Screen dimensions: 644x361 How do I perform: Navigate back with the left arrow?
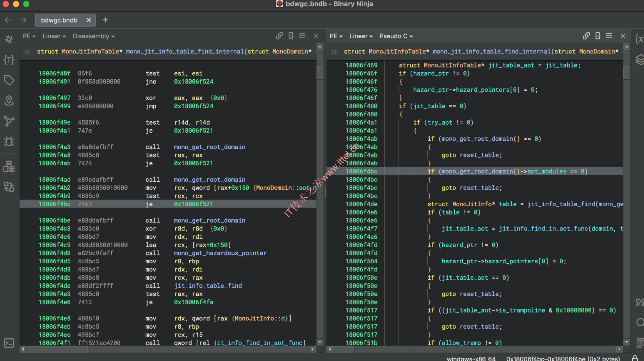point(8,20)
